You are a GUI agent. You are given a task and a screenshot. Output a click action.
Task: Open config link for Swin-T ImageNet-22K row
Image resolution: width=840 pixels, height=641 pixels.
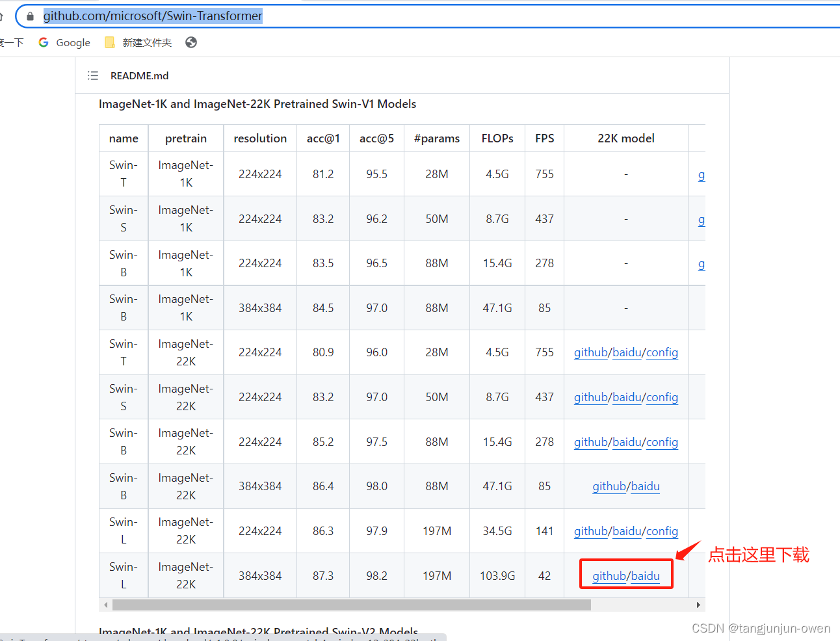point(662,352)
